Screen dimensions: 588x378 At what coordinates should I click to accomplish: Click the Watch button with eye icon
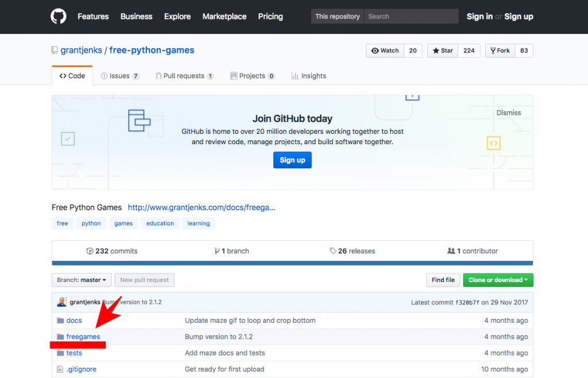385,51
